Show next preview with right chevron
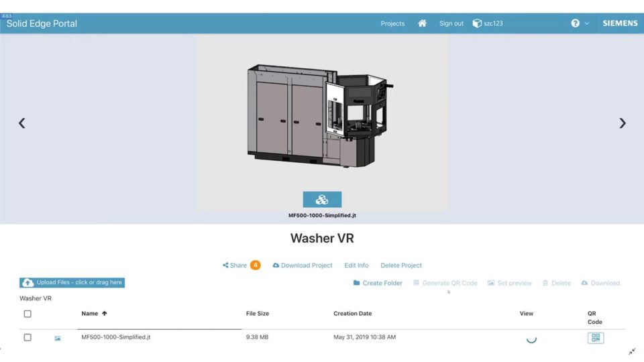The height and width of the screenshot is (362, 644). 622,123
